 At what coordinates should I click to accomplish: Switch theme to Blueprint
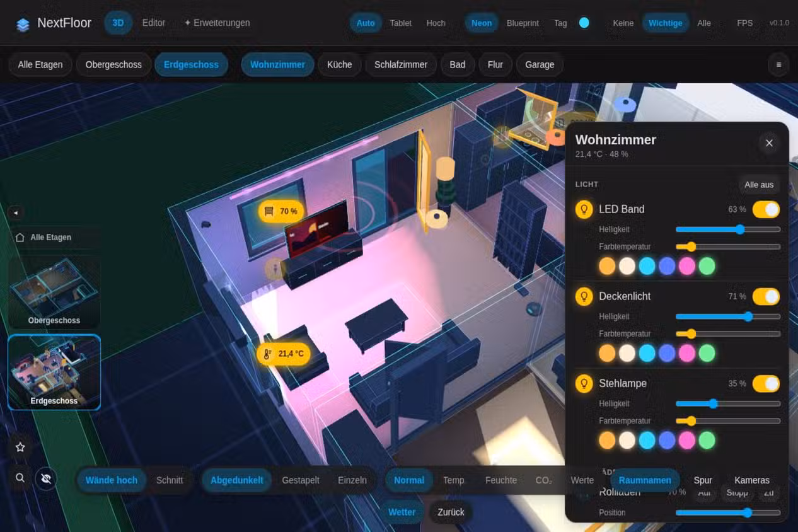(523, 23)
